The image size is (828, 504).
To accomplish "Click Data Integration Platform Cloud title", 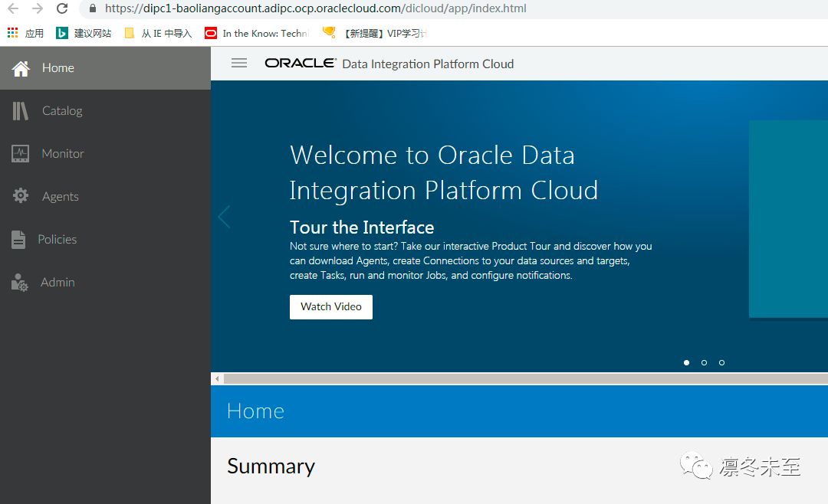I will pyautogui.click(x=428, y=64).
